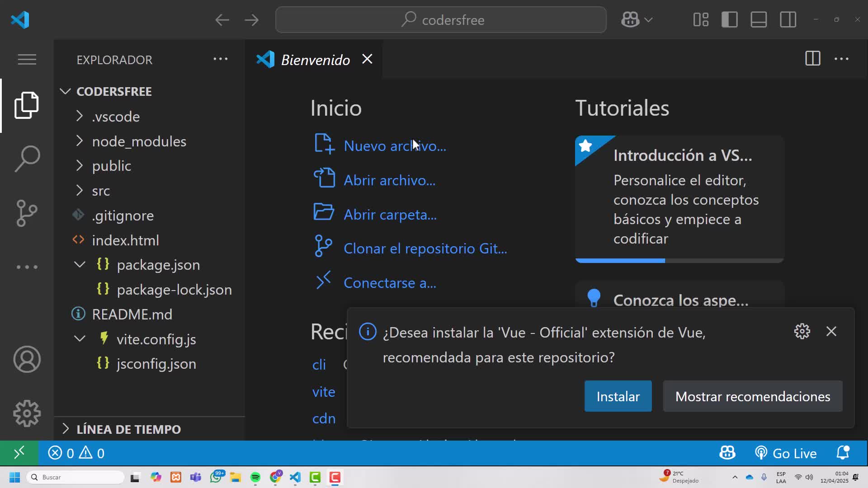Open the Manage gear in activity bar

coord(27,413)
